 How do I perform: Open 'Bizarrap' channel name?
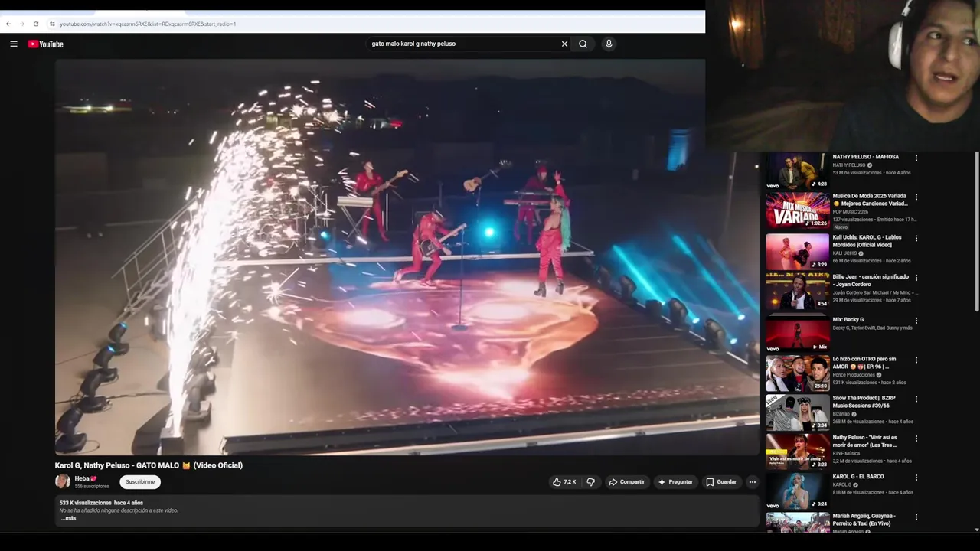point(841,414)
